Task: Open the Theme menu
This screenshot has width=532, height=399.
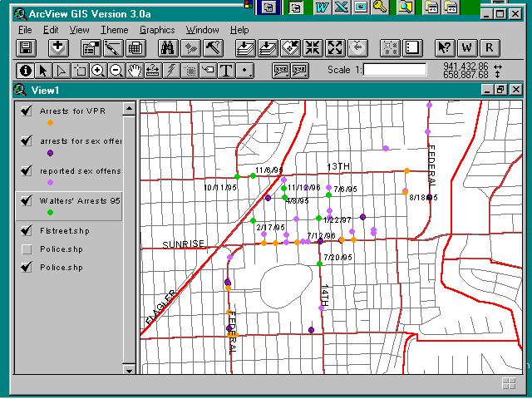Action: click(115, 30)
